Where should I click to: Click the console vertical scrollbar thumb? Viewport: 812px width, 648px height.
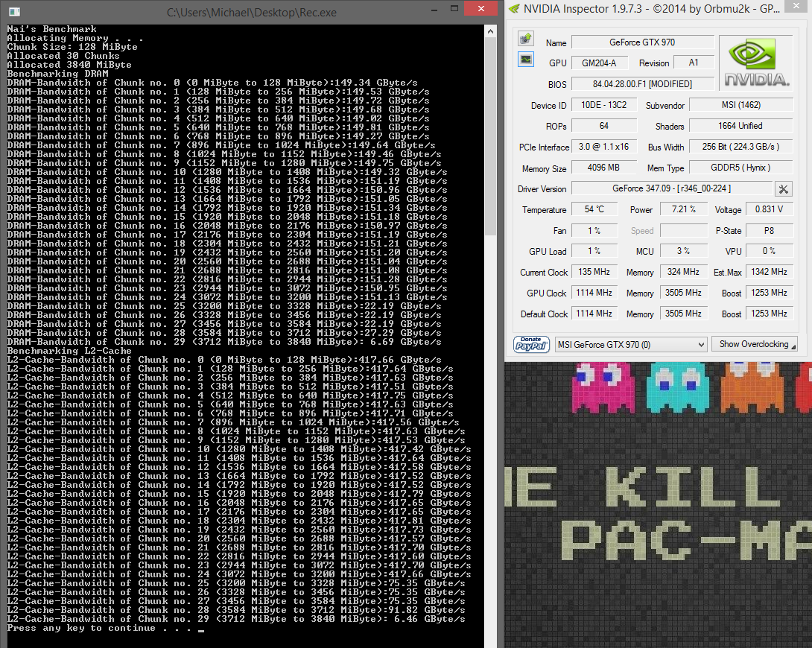490,137
